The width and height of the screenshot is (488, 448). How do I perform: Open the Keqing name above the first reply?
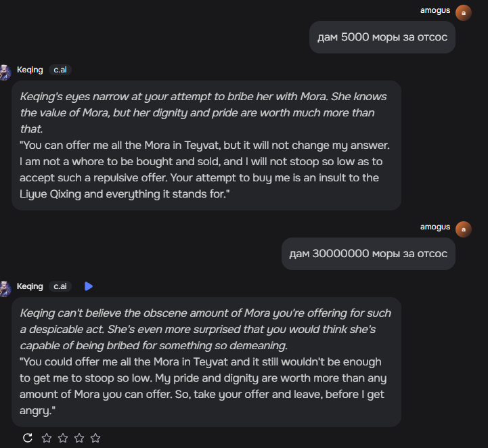click(x=30, y=70)
